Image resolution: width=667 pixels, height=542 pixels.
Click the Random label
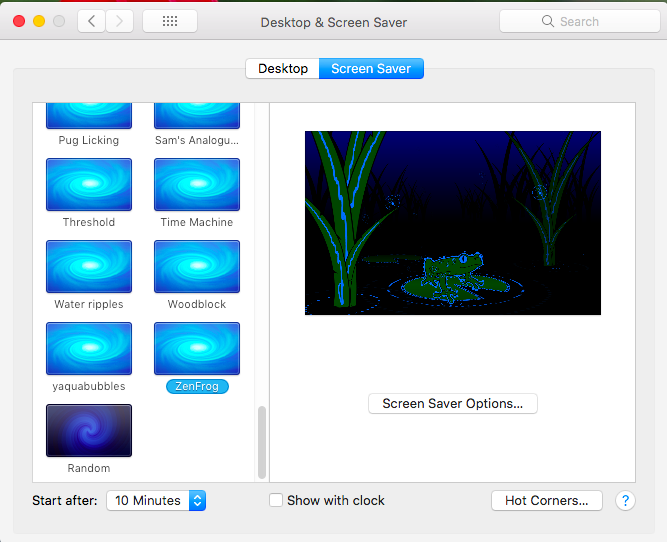pos(89,468)
